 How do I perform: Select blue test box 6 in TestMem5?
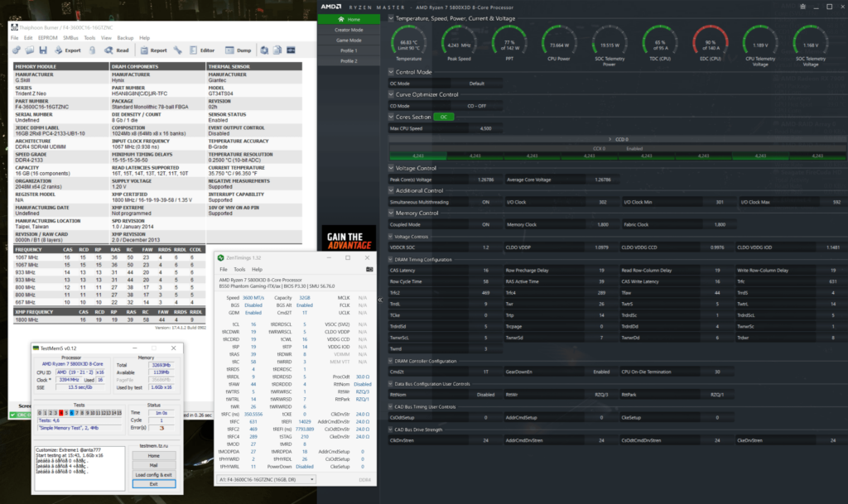click(x=71, y=413)
